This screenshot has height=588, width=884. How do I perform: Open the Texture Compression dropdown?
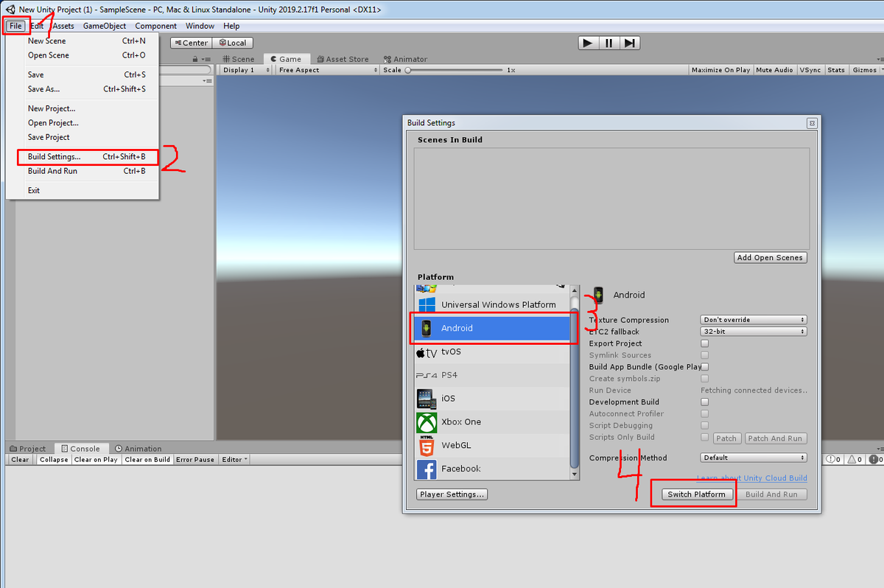tap(753, 320)
